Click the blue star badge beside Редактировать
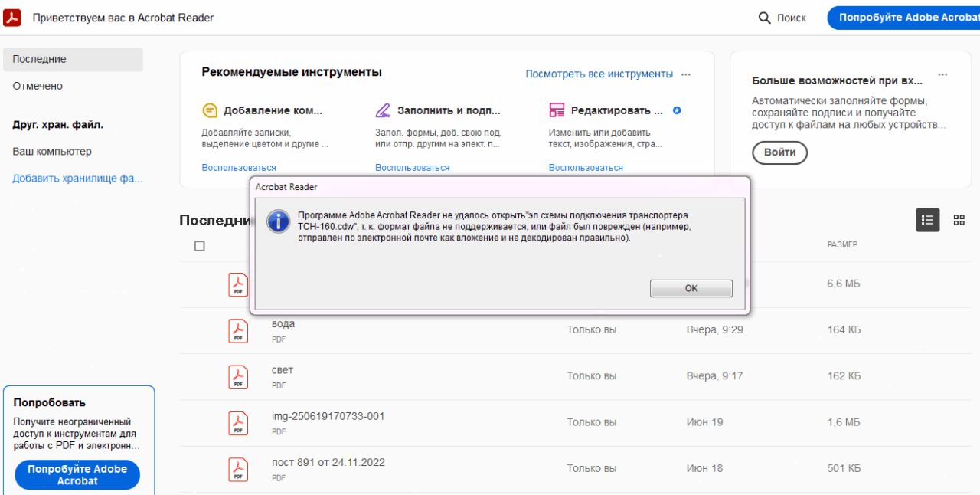Screen dimensions: 980x495 (x=677, y=110)
